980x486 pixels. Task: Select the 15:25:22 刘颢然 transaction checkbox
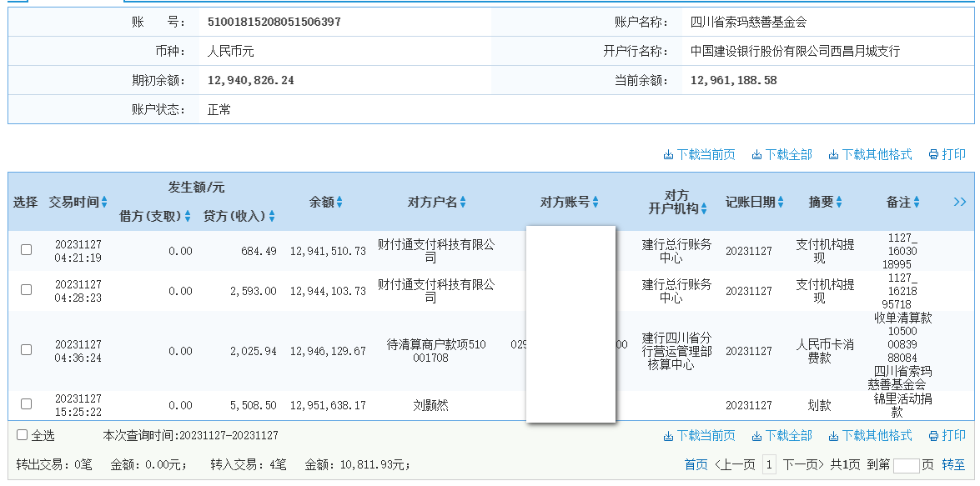pyautogui.click(x=26, y=404)
